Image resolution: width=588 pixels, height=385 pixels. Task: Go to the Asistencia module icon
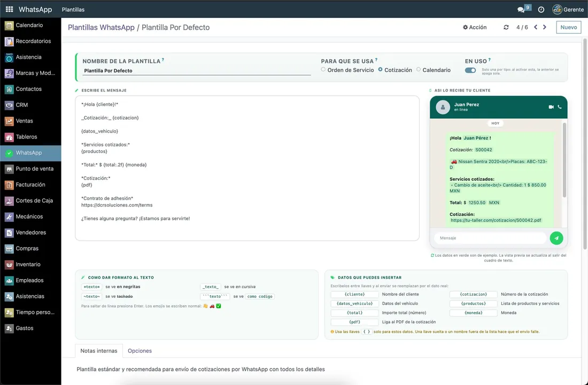tap(9, 57)
